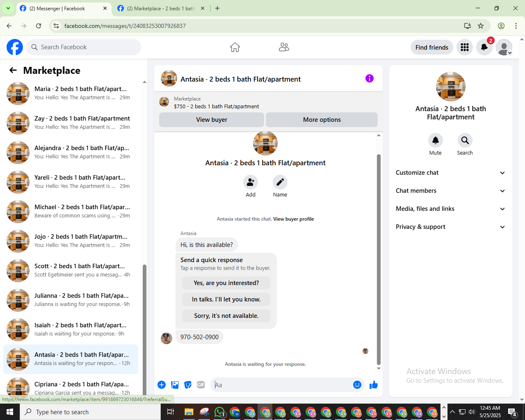Screen dimensions: 525x420
Task: Open a new browser tab
Action: tap(217, 8)
